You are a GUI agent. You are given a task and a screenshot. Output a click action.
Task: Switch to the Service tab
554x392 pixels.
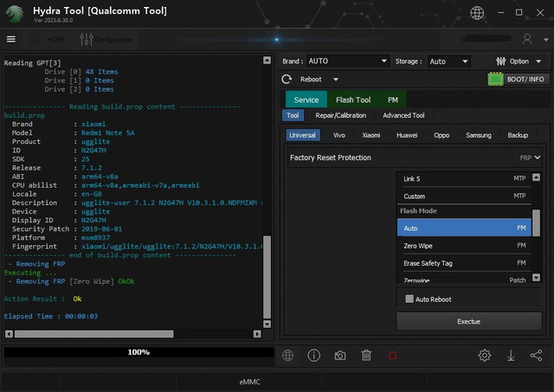tap(306, 100)
